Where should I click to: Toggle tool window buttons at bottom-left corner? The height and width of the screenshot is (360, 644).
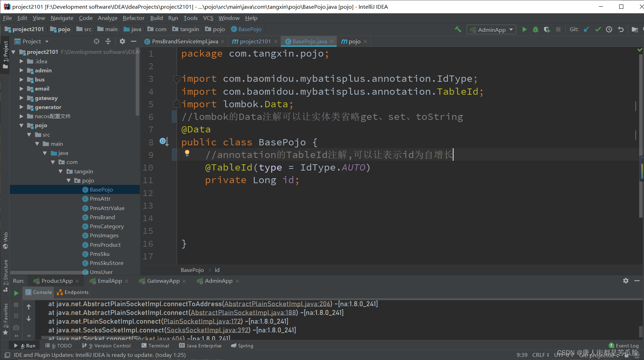tap(7, 355)
